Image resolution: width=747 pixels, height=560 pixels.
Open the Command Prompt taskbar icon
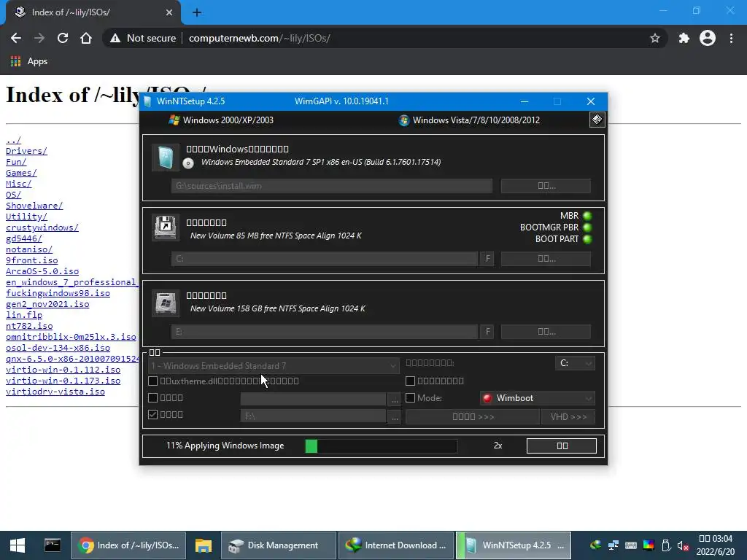[x=53, y=545]
